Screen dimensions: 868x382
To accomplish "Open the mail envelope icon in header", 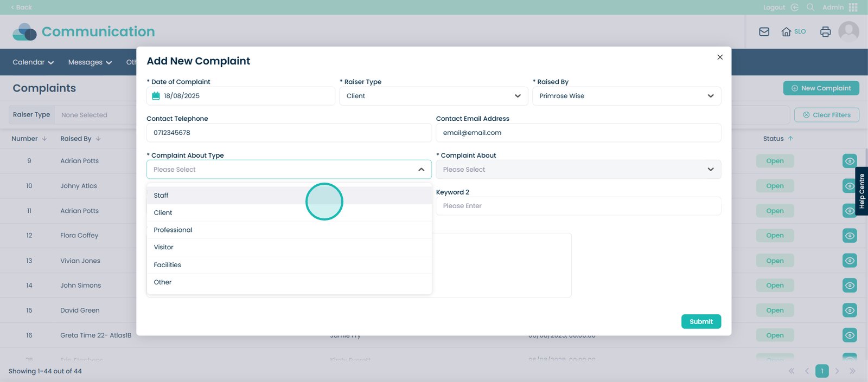I will point(764,32).
